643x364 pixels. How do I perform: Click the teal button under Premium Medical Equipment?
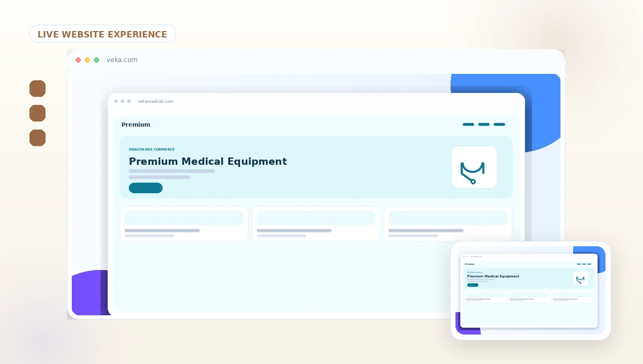[146, 188]
